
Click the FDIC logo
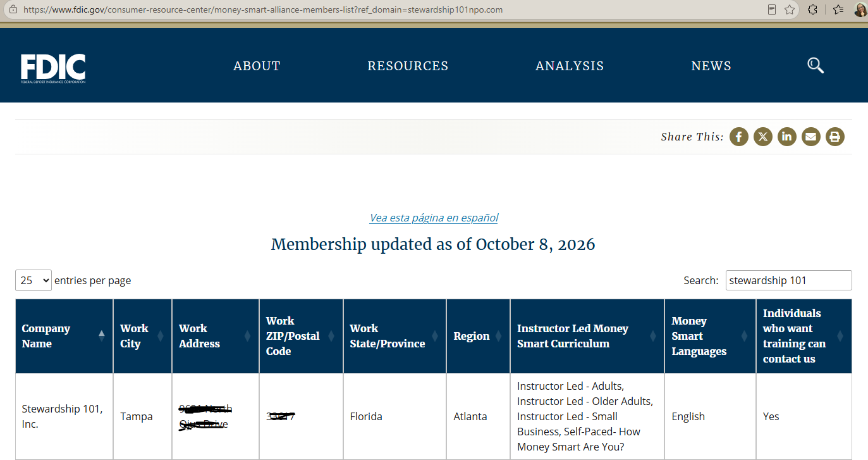click(x=53, y=68)
